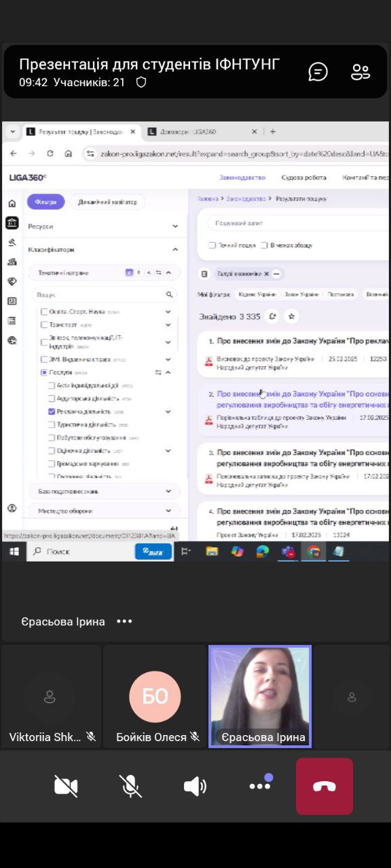Reload the page in the browser

50,154
